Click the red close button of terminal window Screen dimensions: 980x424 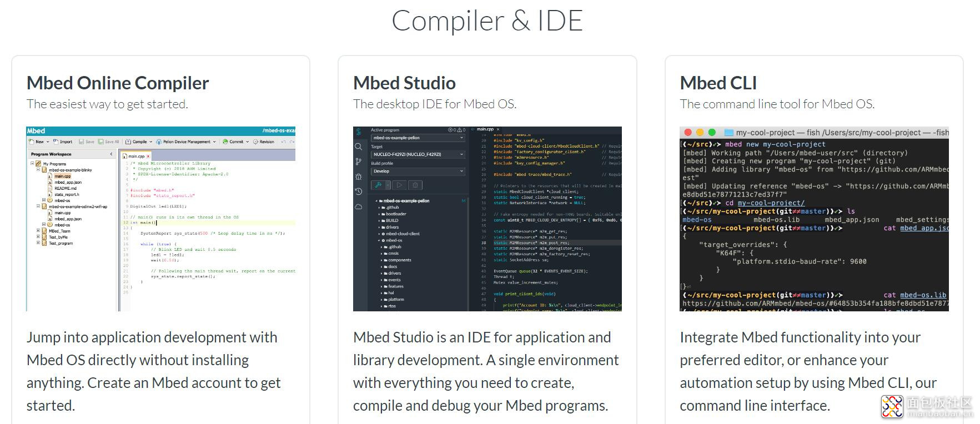(x=688, y=132)
